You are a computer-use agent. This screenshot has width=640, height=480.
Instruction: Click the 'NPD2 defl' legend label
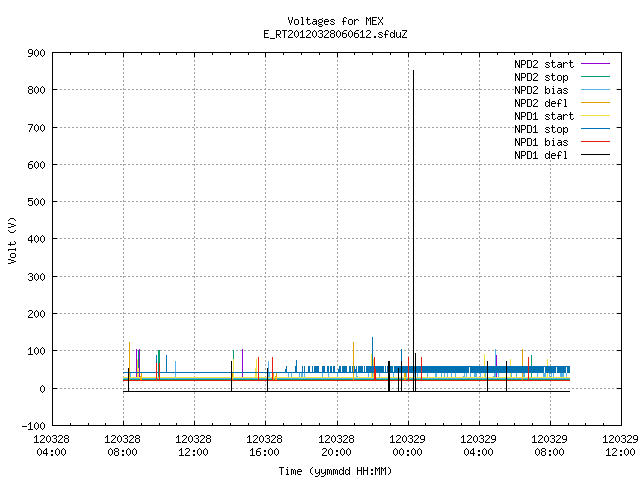(541, 103)
